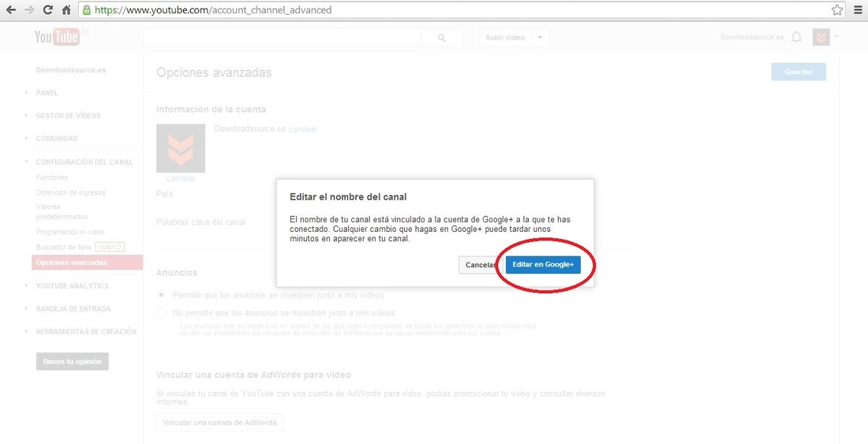This screenshot has height=444, width=868.
Task: Click the Anuncios section heading
Action: click(177, 273)
